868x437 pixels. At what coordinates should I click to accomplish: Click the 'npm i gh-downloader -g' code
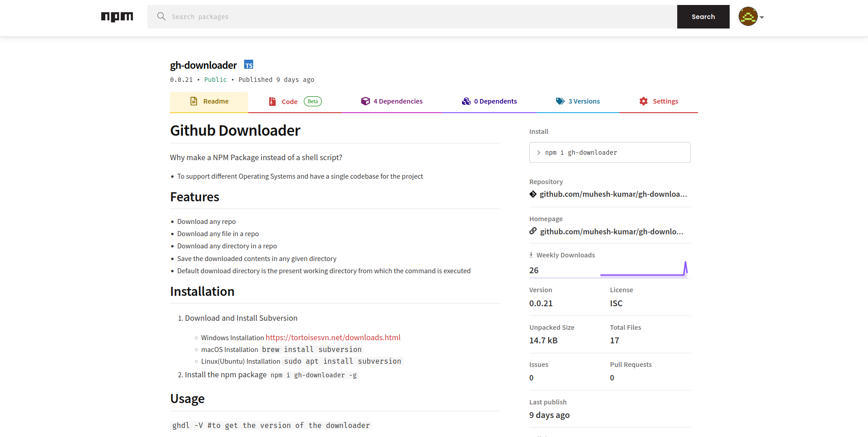[313, 375]
